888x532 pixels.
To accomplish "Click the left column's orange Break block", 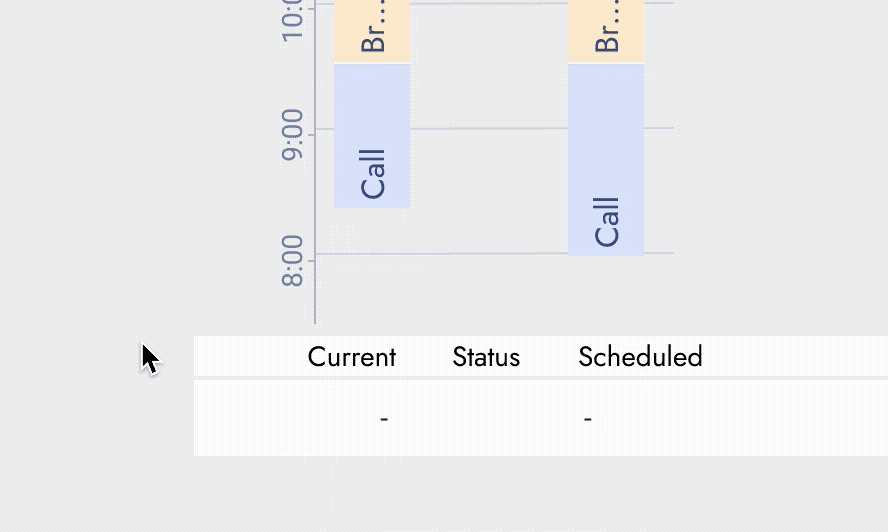I will pyautogui.click(x=372, y=32).
